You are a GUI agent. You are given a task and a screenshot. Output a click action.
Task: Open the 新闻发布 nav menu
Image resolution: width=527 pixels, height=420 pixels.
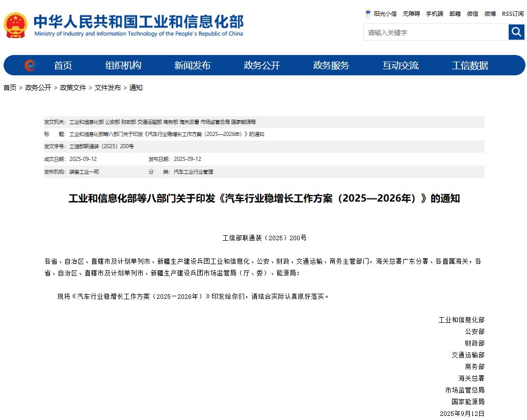[192, 65]
